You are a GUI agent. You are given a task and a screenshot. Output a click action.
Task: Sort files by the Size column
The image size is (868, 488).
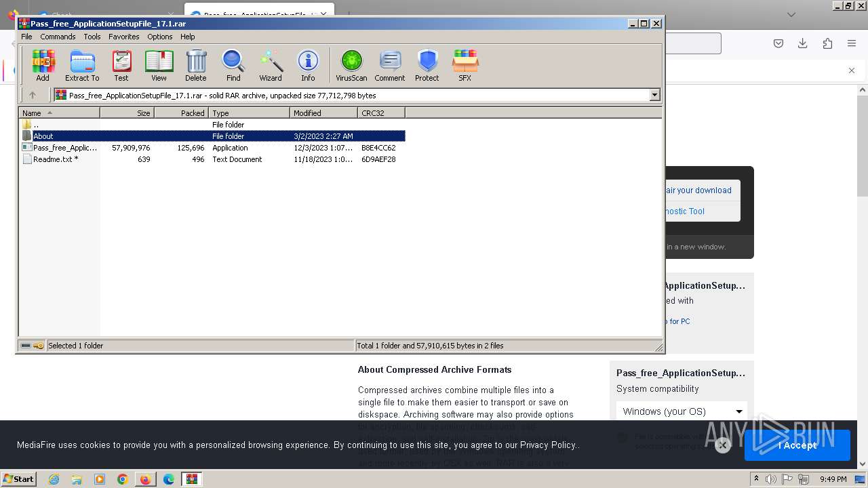(127, 113)
